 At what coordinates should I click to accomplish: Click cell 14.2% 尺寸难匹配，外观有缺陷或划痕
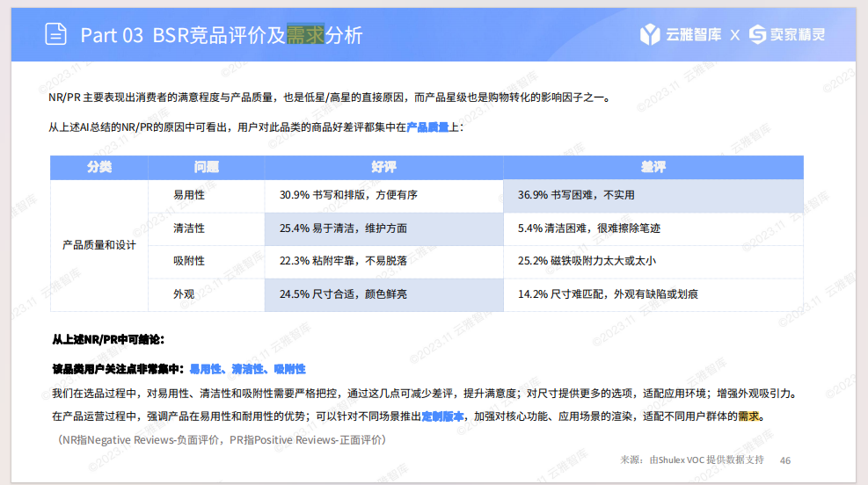tap(653, 294)
